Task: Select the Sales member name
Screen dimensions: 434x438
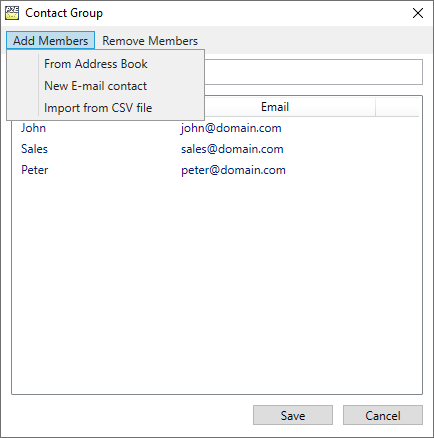Action: click(x=34, y=149)
